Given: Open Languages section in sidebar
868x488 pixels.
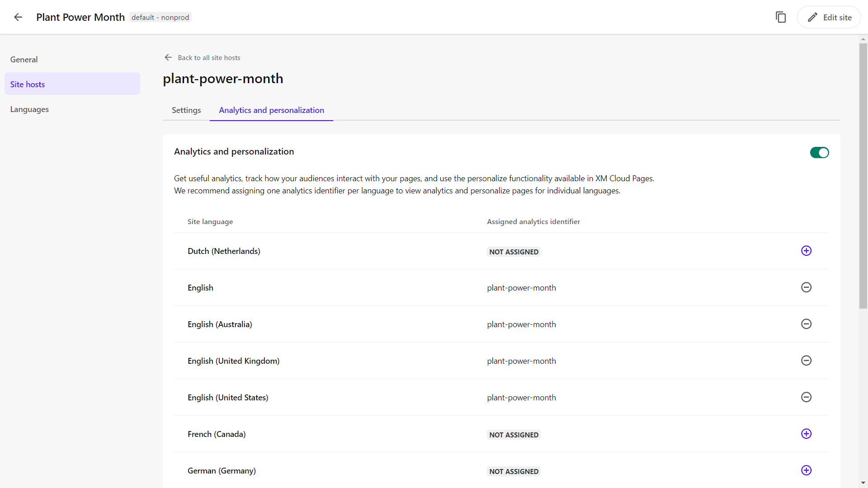Looking at the screenshot, I should click(29, 109).
